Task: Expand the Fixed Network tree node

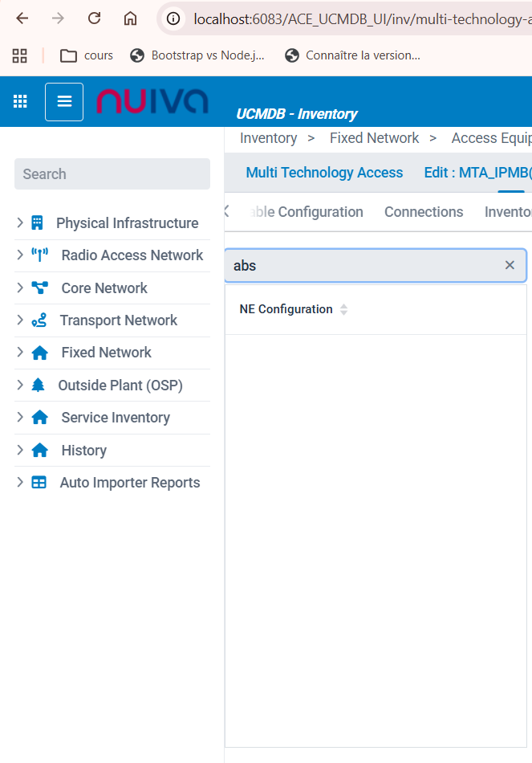Action: [x=20, y=353]
